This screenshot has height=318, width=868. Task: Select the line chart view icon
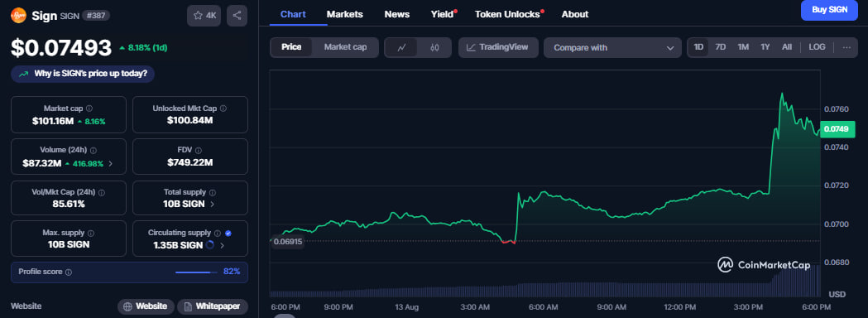pyautogui.click(x=402, y=48)
